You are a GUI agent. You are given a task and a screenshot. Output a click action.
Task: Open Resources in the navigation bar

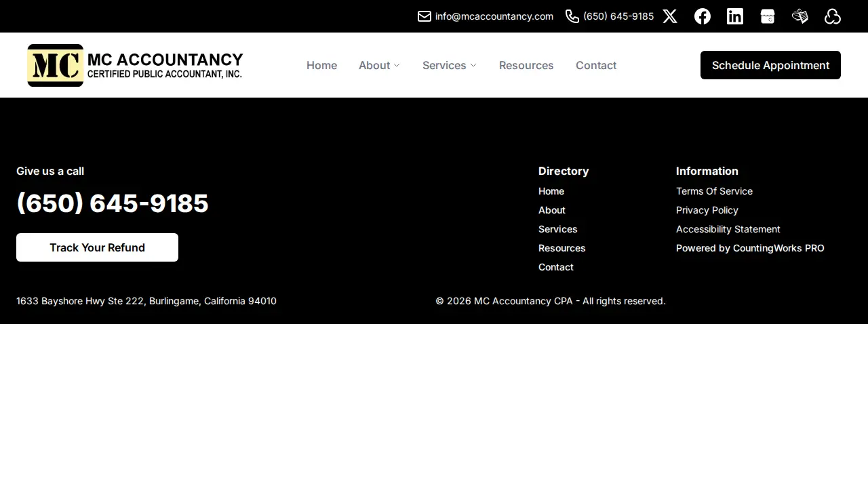pyautogui.click(x=526, y=65)
